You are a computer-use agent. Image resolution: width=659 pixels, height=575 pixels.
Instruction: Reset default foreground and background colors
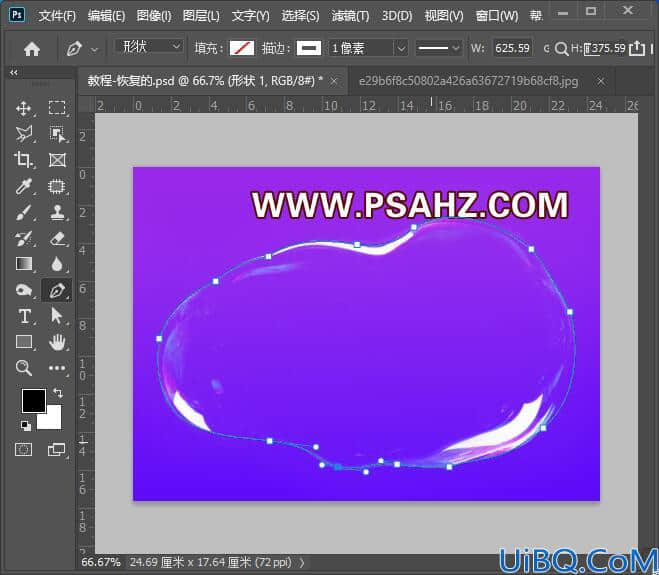click(26, 426)
